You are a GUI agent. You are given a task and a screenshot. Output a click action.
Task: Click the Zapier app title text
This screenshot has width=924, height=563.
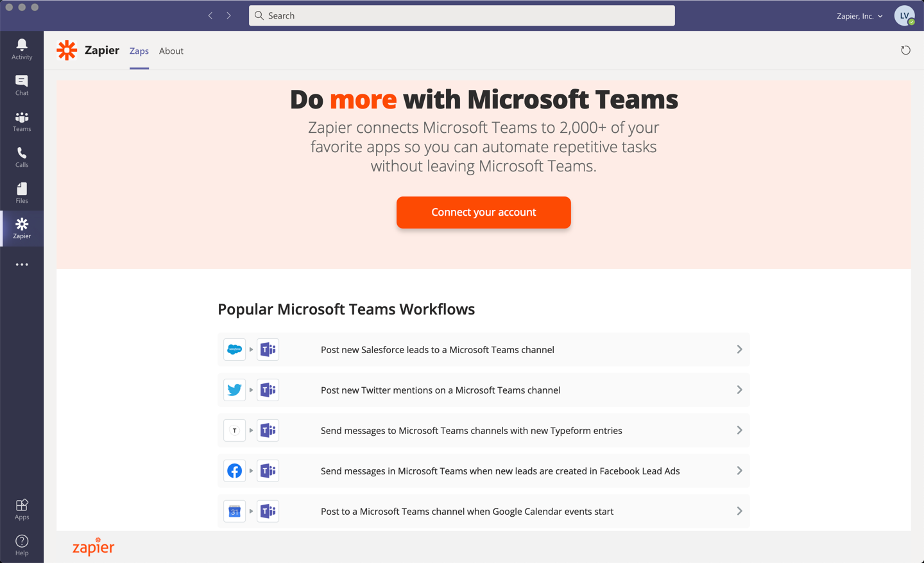102,50
